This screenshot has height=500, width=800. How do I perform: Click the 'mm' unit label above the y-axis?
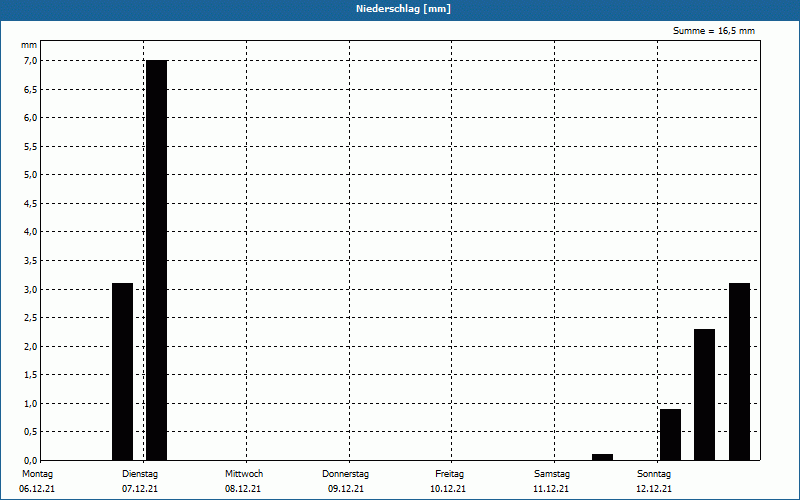29,45
